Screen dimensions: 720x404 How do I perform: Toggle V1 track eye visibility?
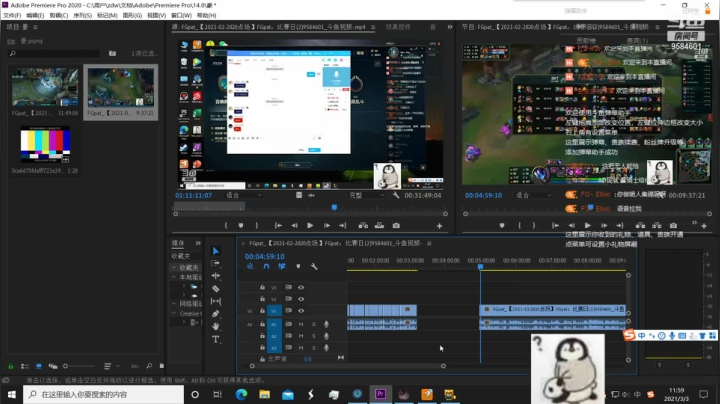pos(301,311)
